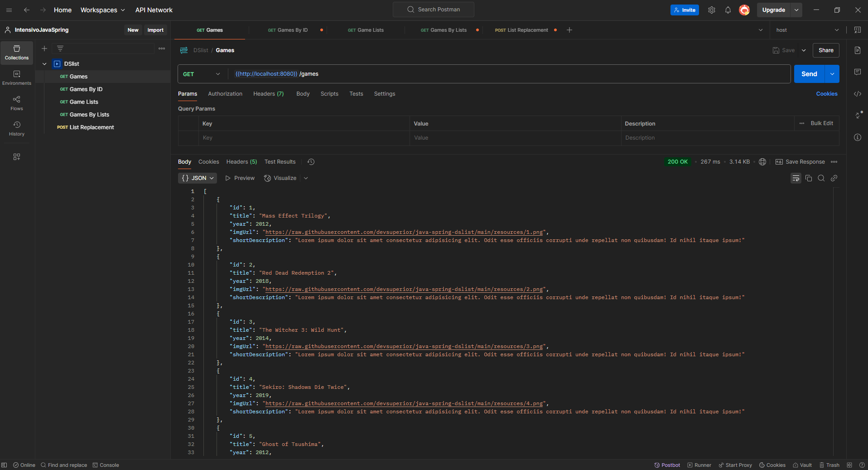Screen dimensions: 868x470
Task: Open the response more options menu
Action: [x=834, y=162]
